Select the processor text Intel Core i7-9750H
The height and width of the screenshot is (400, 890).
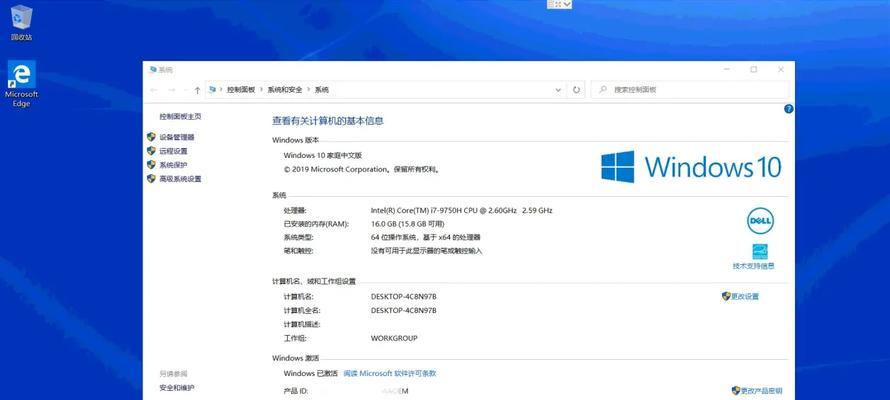[x=461, y=210]
